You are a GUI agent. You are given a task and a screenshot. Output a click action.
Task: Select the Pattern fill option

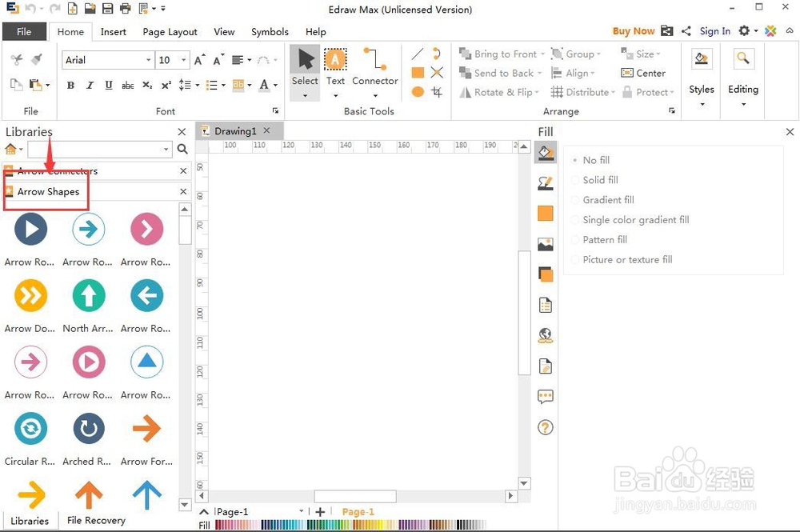[599, 240]
